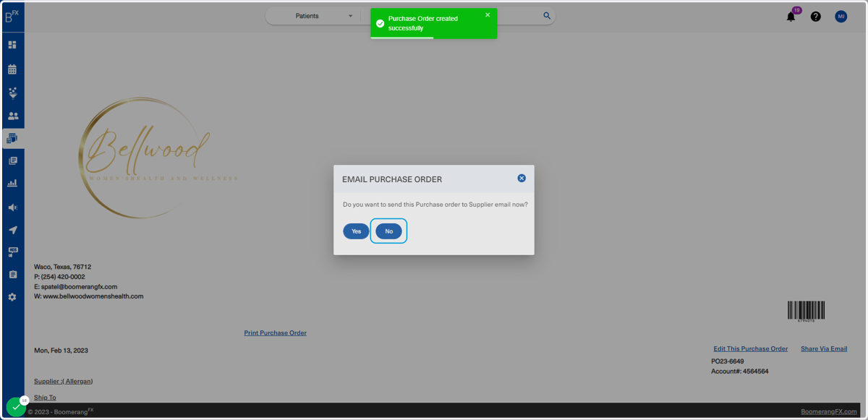Click the PO23-6649 order number
This screenshot has width=868, height=420.
[x=728, y=361]
